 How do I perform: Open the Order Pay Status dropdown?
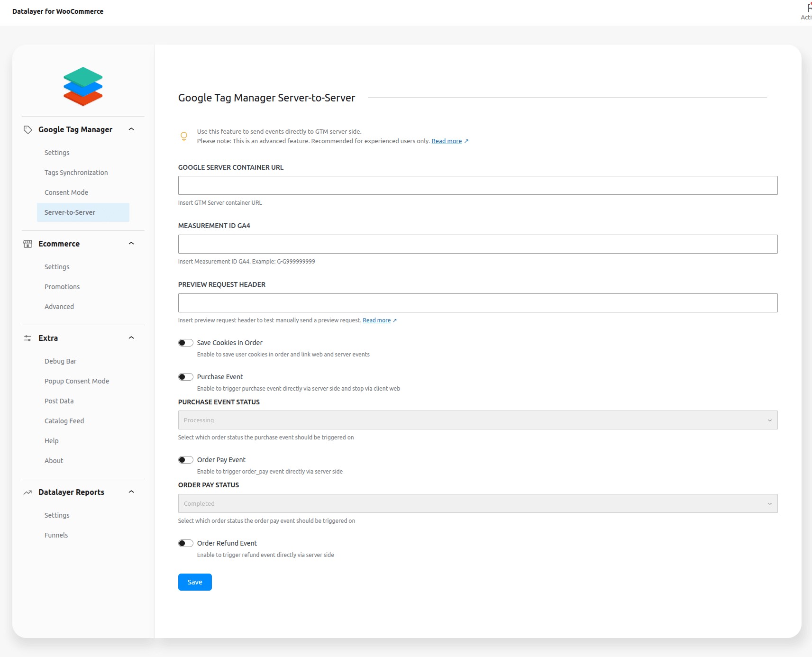(477, 503)
